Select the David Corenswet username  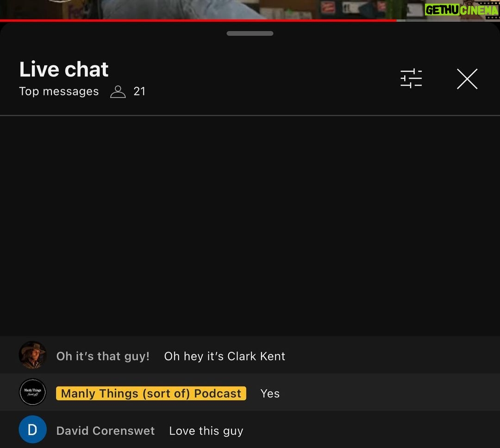(106, 431)
